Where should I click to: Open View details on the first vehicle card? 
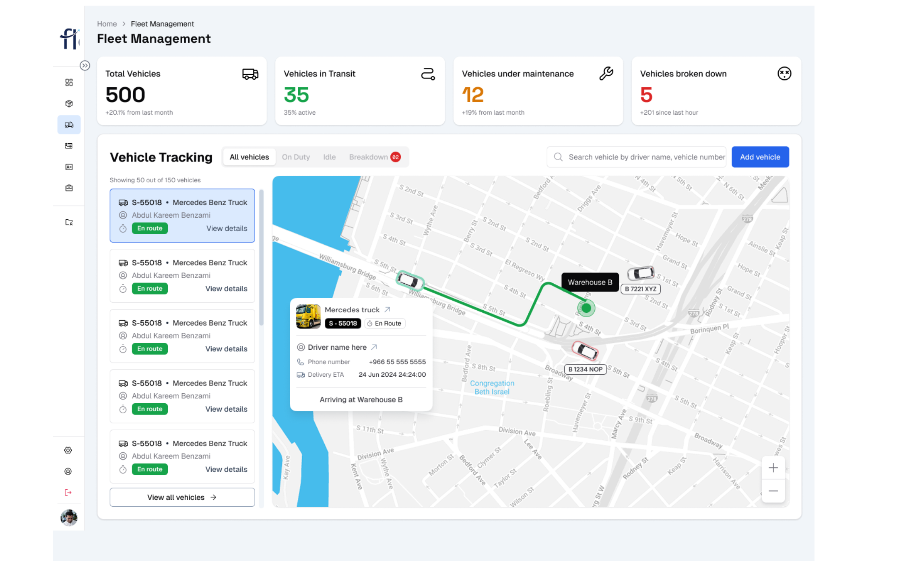227,228
